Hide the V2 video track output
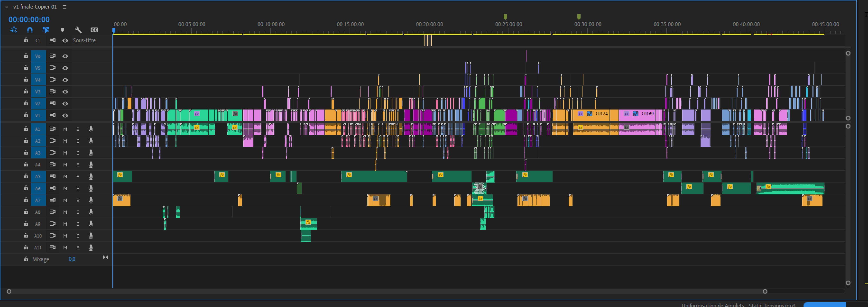The width and height of the screenshot is (868, 307). pyautogui.click(x=65, y=103)
